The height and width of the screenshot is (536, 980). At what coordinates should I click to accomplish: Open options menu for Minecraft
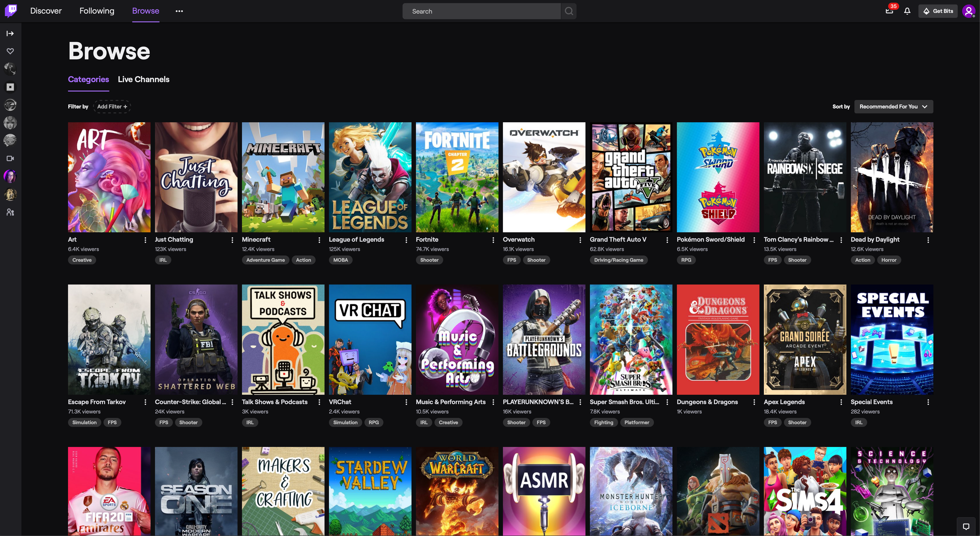[319, 240]
